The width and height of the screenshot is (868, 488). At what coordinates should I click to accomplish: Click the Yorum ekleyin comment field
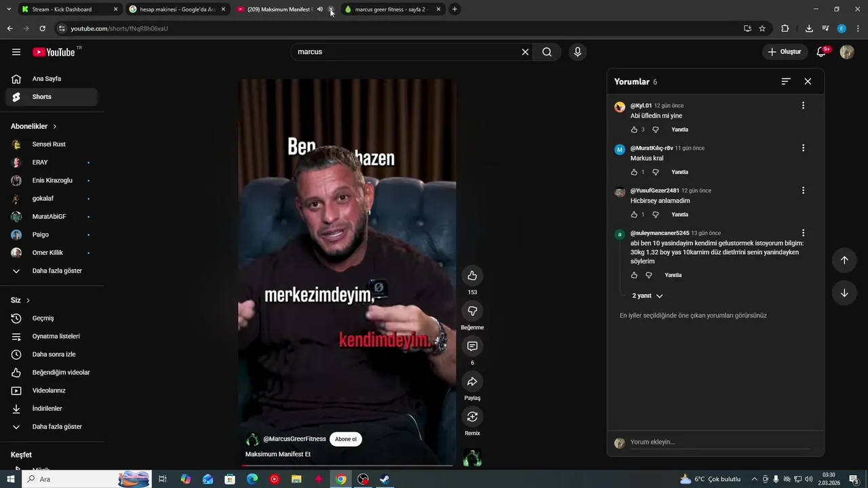(719, 442)
